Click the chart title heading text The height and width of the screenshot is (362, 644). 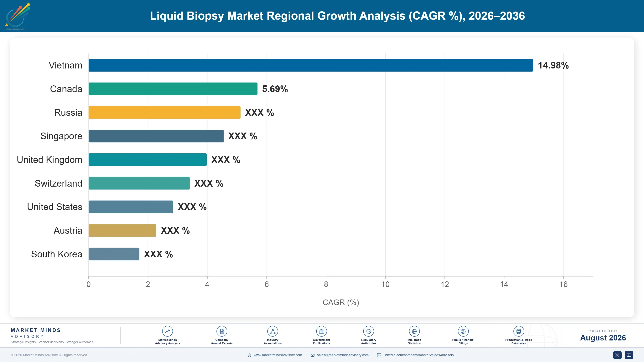pos(337,16)
